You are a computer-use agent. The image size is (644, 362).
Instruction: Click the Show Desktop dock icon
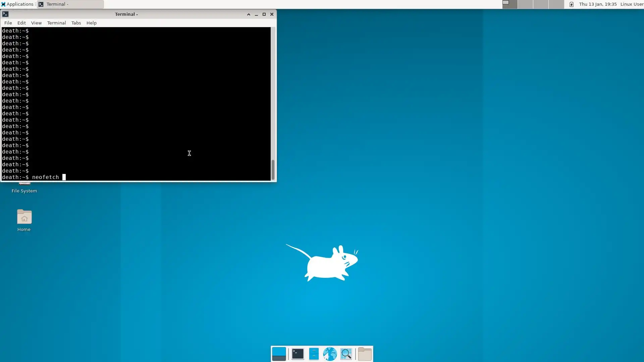click(279, 354)
